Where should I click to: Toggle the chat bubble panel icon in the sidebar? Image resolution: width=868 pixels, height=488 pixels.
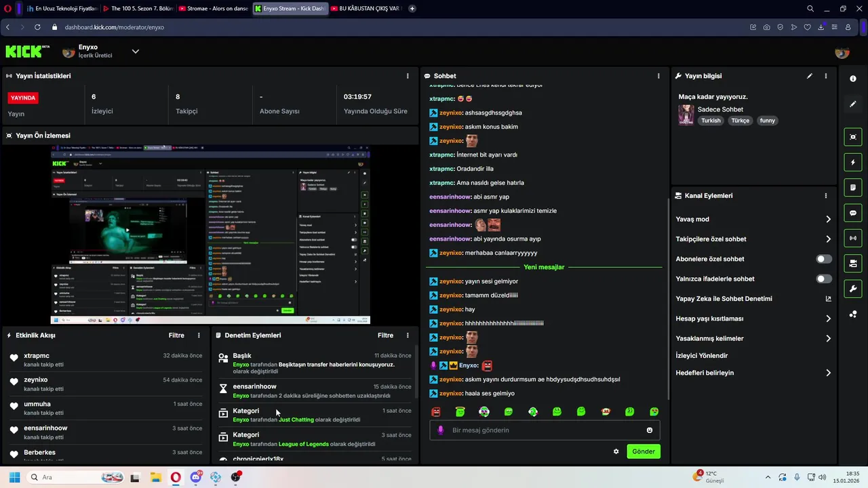852,213
